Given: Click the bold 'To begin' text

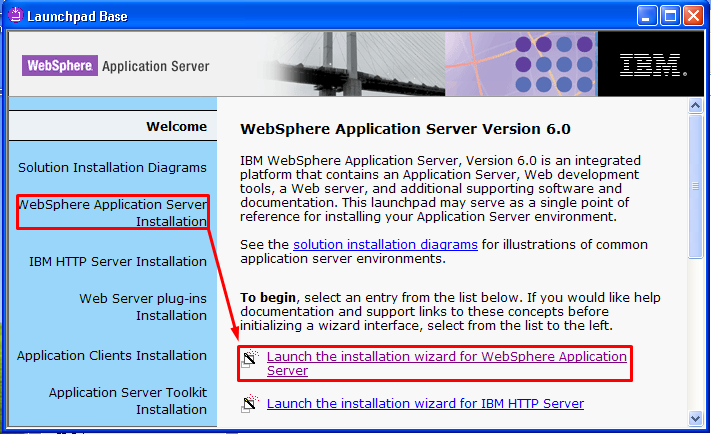Looking at the screenshot, I should (x=268, y=297).
